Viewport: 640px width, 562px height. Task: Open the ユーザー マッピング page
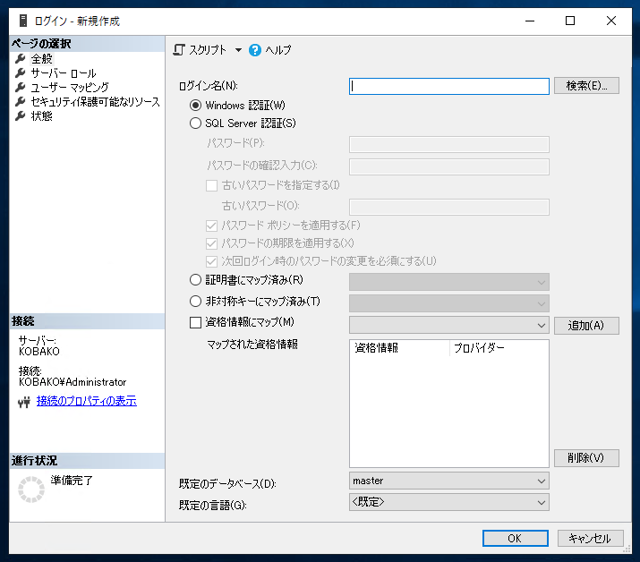pos(70,87)
